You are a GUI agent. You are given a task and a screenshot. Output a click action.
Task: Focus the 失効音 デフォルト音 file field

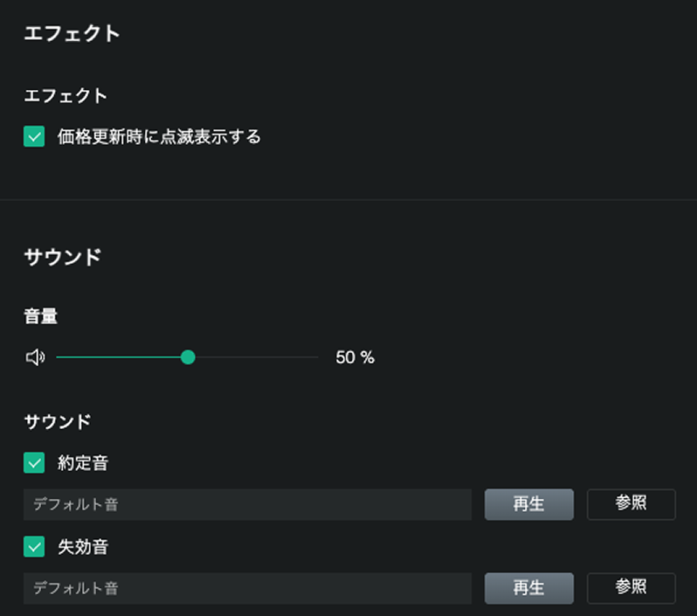247,588
